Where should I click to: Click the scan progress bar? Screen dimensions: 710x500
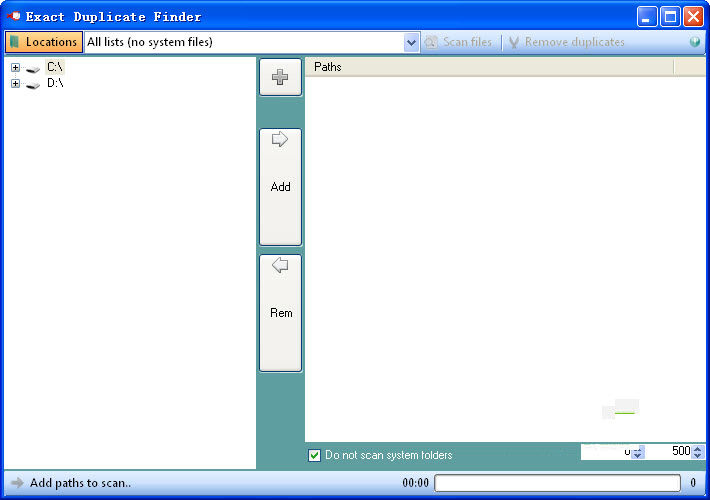556,483
